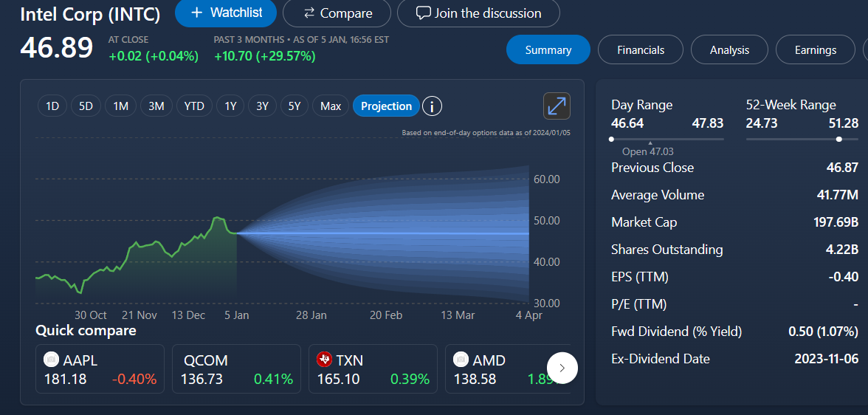The height and width of the screenshot is (415, 868).
Task: Open the Earnings tab
Action: pos(816,50)
